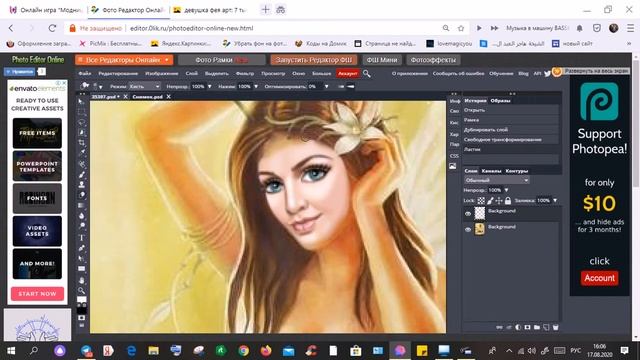This screenshot has width=640, height=360.
Task: Create new layer via page icon
Action: click(546, 327)
